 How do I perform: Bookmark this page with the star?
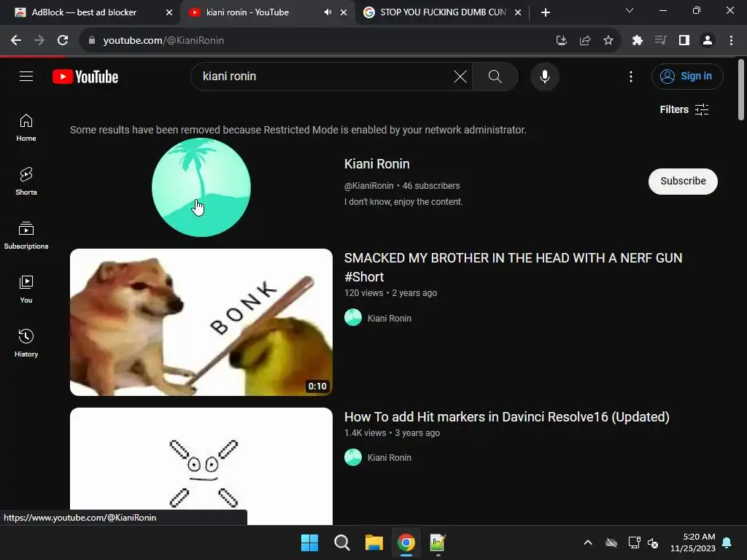point(608,41)
